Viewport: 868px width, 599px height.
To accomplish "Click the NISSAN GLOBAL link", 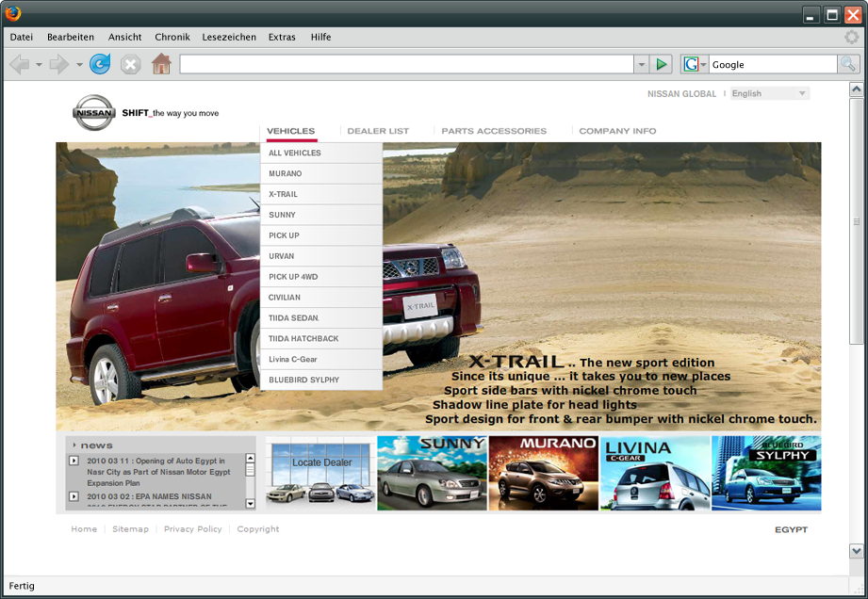I will click(x=682, y=94).
